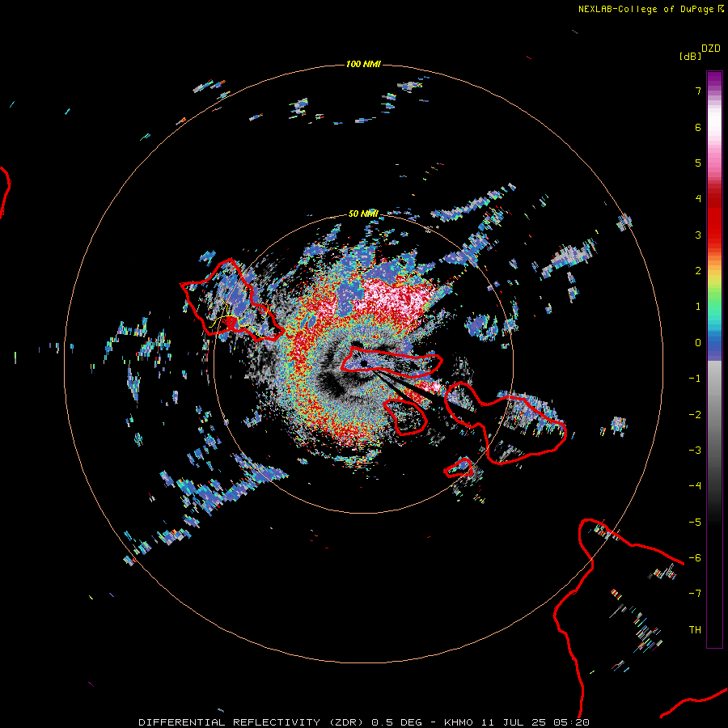The width and height of the screenshot is (728, 728).
Task: Click the 5 value on color scale
Action: point(698,163)
